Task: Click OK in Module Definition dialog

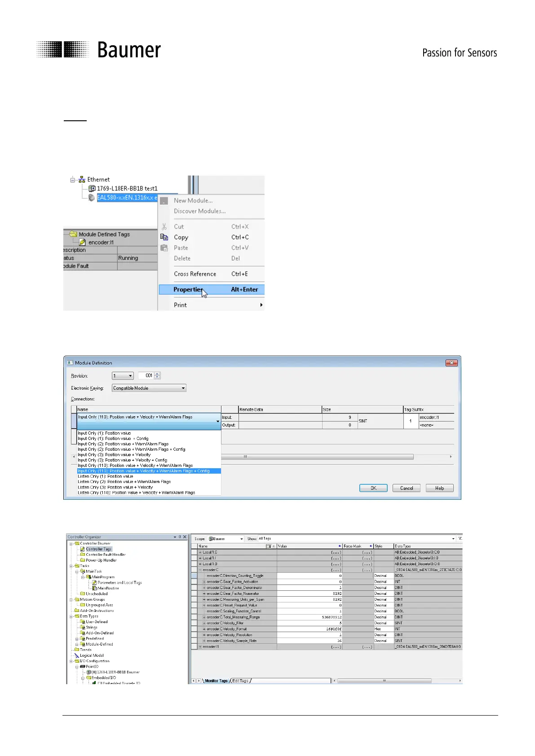Action: [373, 488]
